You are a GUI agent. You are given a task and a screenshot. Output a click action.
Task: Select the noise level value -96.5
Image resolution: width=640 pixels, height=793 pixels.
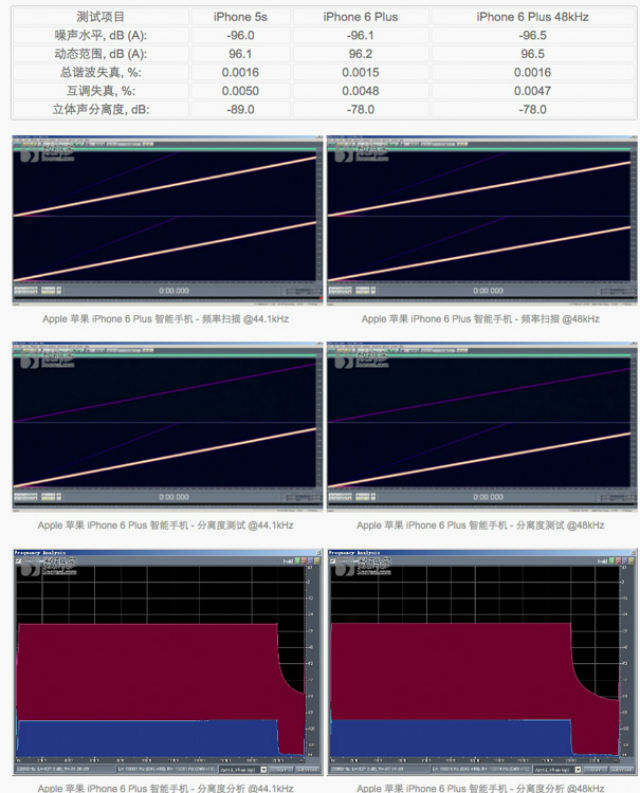[532, 35]
